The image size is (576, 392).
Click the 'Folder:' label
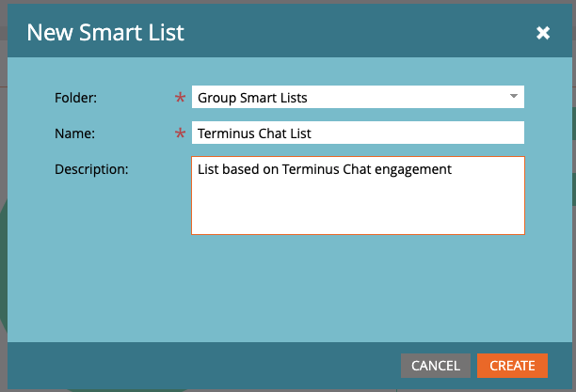pos(75,98)
